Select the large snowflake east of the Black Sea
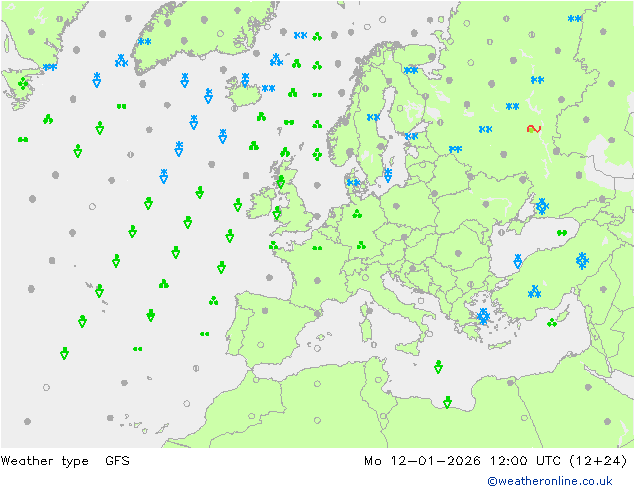 pos(582,261)
